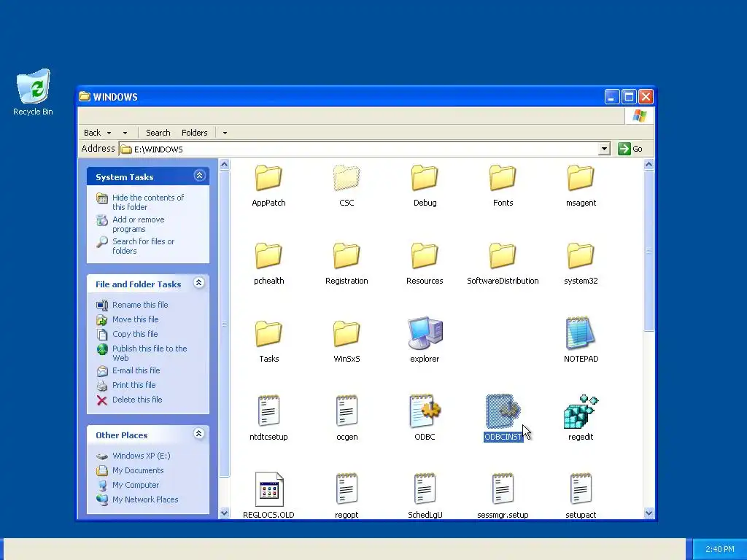Open Add or remove programs link
This screenshot has height=560, width=747.
pos(138,224)
